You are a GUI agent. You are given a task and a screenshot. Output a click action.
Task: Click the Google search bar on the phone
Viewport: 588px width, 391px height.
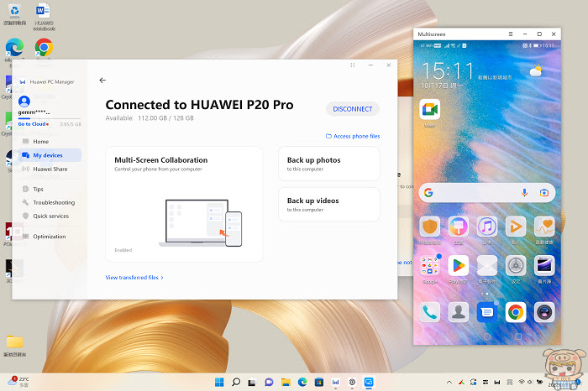[486, 193]
